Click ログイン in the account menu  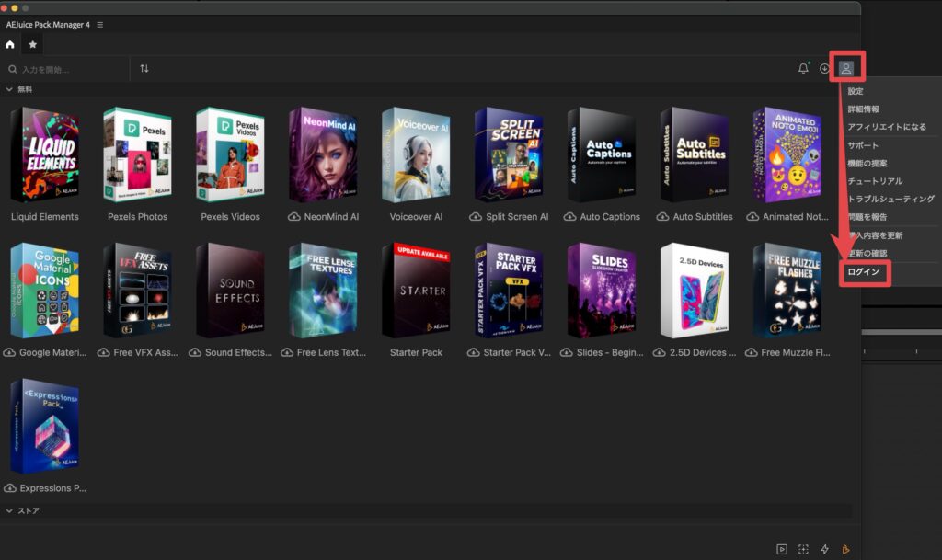[863, 272]
